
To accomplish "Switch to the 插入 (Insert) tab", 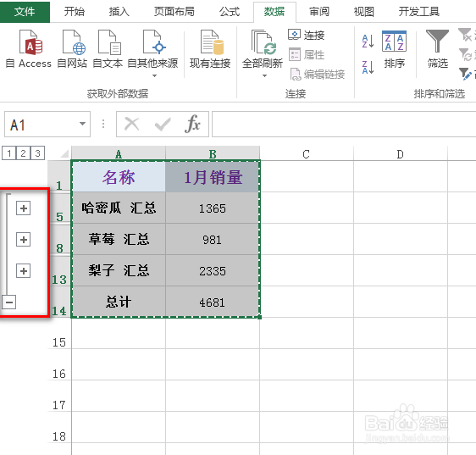I will [119, 12].
